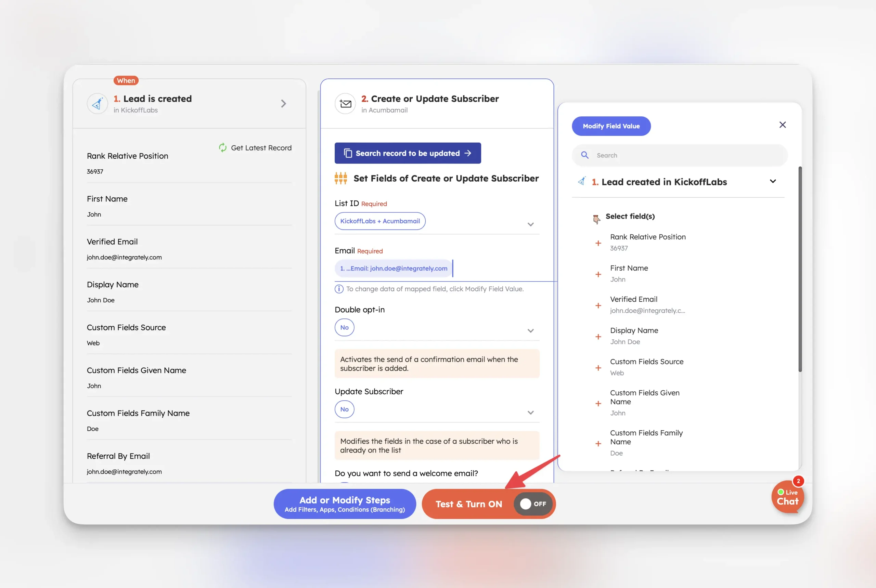Click the field panel vertical scrollbar
This screenshot has width=876, height=588.
pyautogui.click(x=800, y=269)
